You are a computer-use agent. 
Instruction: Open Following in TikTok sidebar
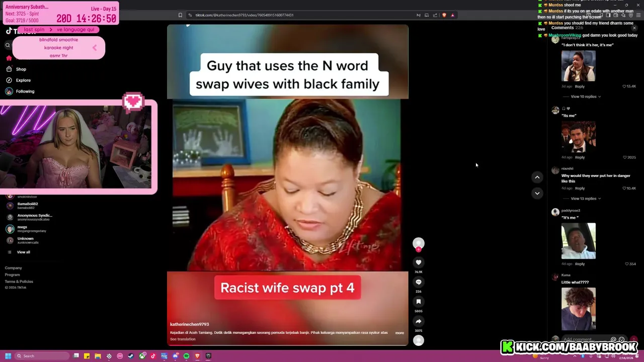click(20, 91)
